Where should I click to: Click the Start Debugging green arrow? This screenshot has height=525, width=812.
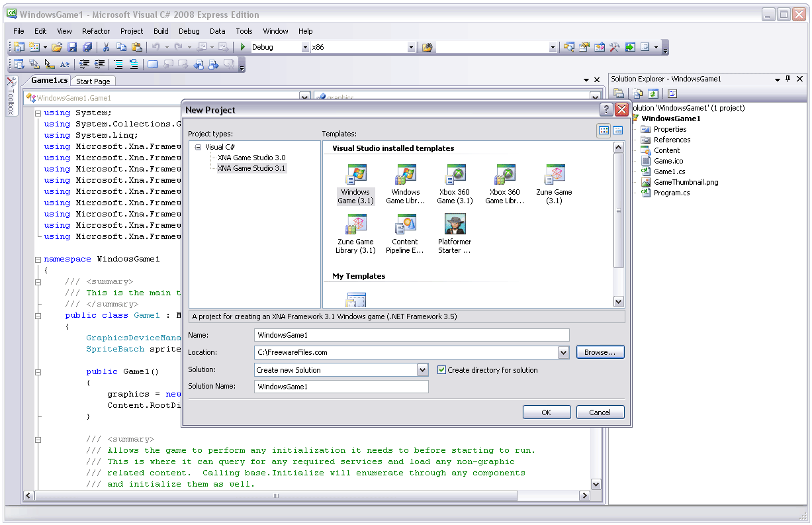[x=243, y=47]
